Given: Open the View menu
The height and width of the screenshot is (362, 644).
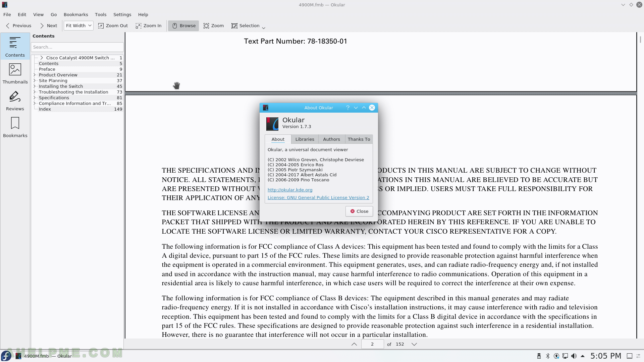Looking at the screenshot, I should click(38, 14).
